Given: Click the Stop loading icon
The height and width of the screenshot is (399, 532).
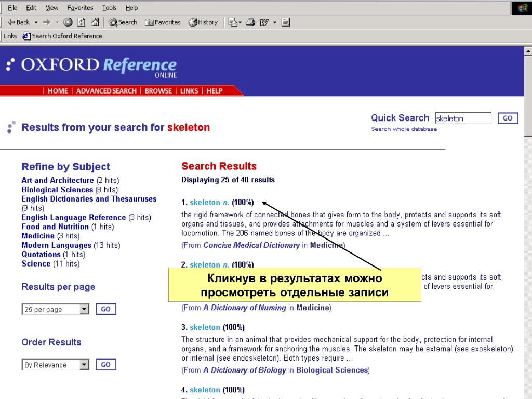Looking at the screenshot, I should coord(68,22).
